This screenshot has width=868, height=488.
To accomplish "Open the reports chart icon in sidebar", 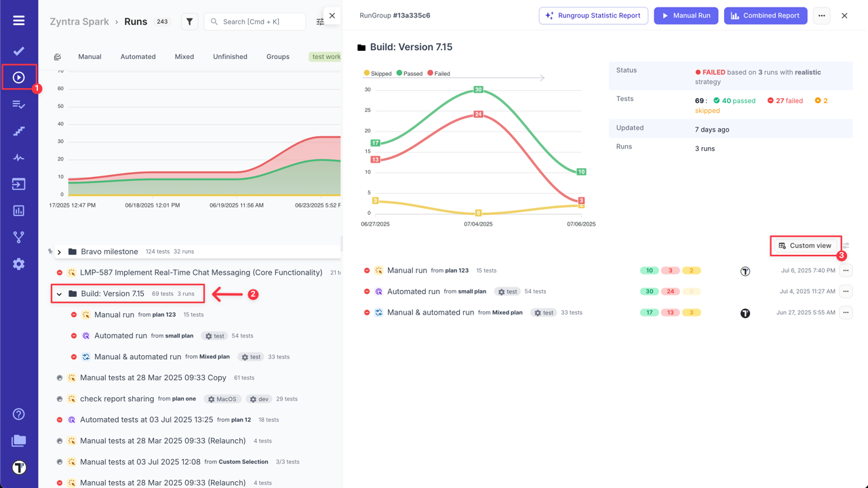I will 18,210.
